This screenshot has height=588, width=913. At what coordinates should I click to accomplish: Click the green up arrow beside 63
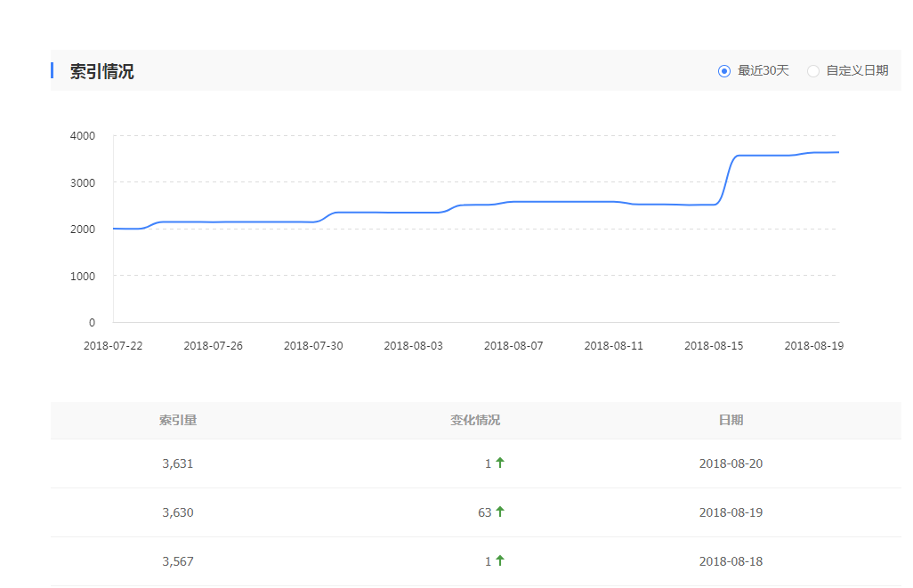coord(500,511)
